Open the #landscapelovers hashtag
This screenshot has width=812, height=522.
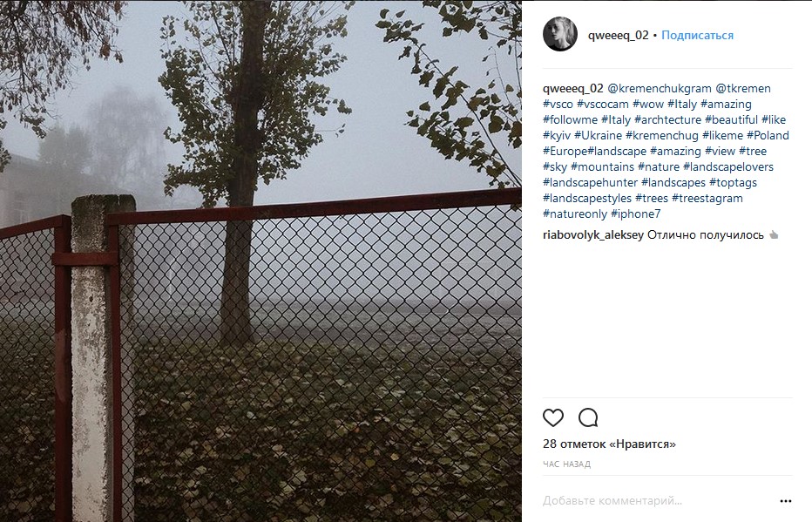coord(728,166)
